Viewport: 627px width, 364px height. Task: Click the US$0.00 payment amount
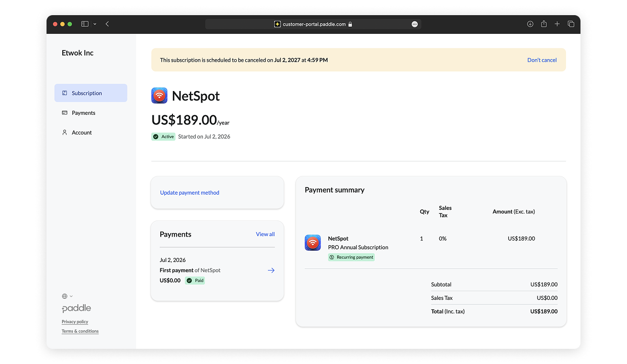(170, 281)
